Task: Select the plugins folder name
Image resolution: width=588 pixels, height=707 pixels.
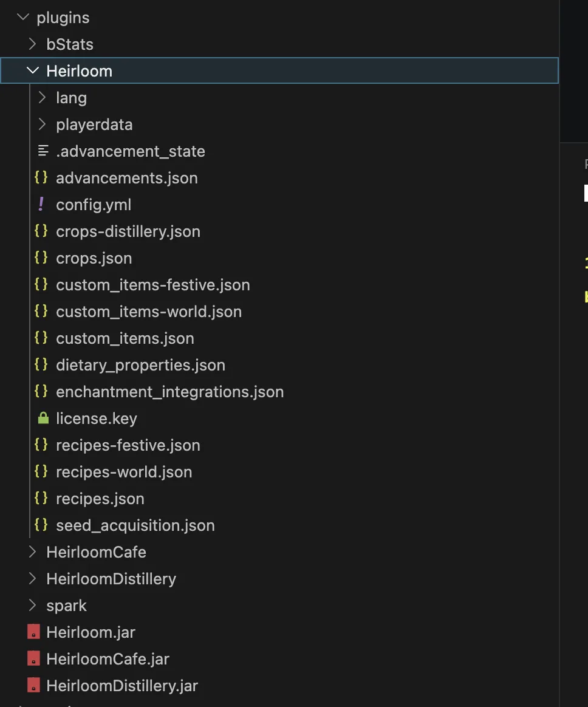Action: pos(63,18)
